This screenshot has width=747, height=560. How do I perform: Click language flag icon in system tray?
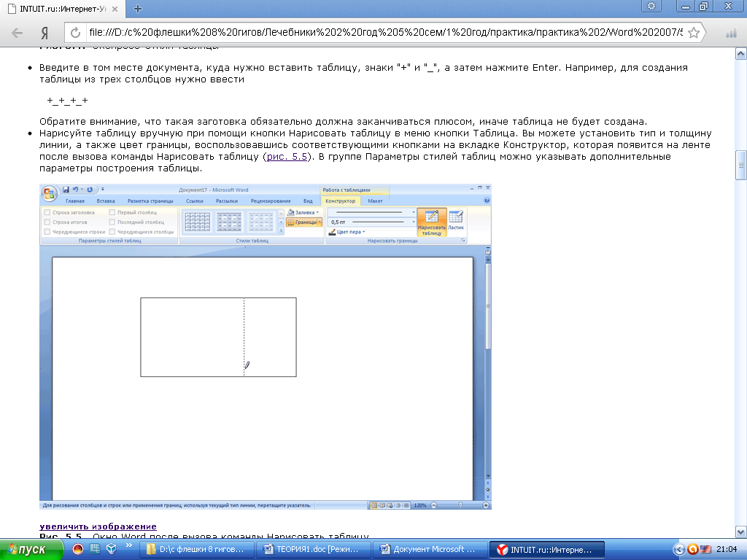click(705, 550)
